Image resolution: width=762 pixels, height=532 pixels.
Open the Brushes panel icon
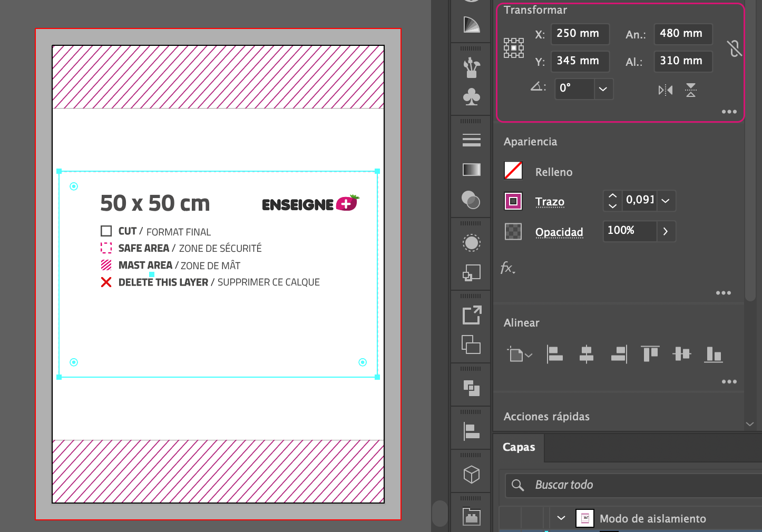click(x=471, y=68)
